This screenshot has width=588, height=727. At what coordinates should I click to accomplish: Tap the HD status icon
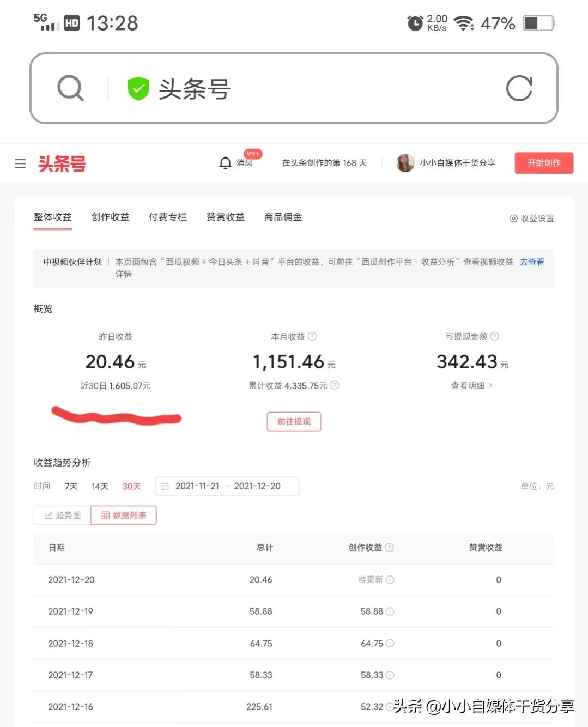click(x=72, y=23)
